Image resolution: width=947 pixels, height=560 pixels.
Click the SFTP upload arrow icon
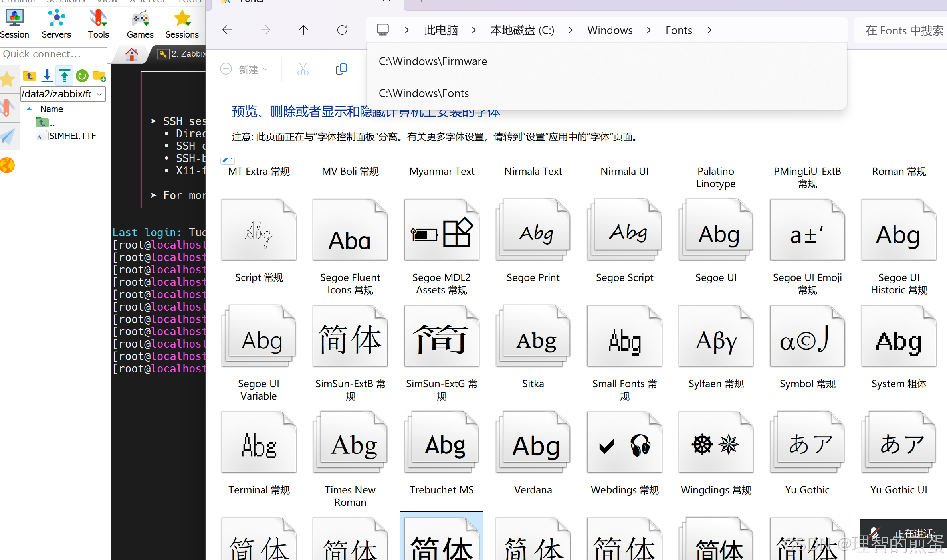coord(65,75)
